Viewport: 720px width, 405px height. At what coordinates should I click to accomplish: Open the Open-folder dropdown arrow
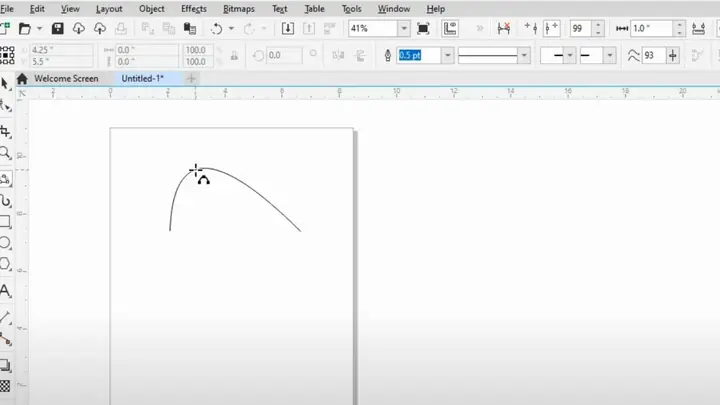(x=39, y=28)
